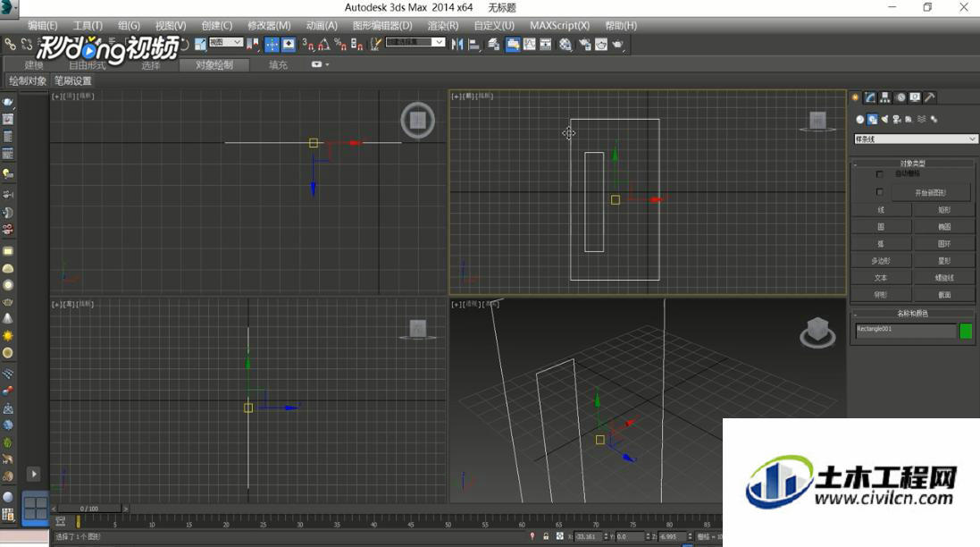Screen dimensions: 980x547
Task: Collapse the 对象类型 rollout
Action: click(x=912, y=164)
